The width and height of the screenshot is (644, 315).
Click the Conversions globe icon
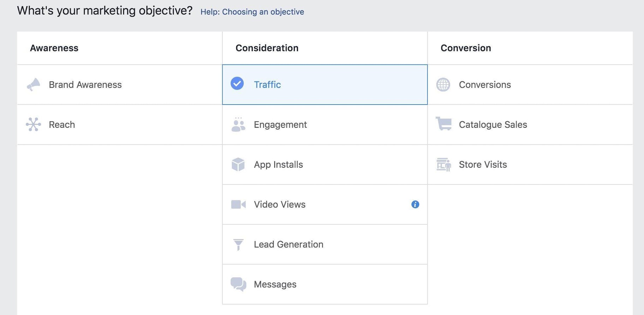tap(443, 85)
